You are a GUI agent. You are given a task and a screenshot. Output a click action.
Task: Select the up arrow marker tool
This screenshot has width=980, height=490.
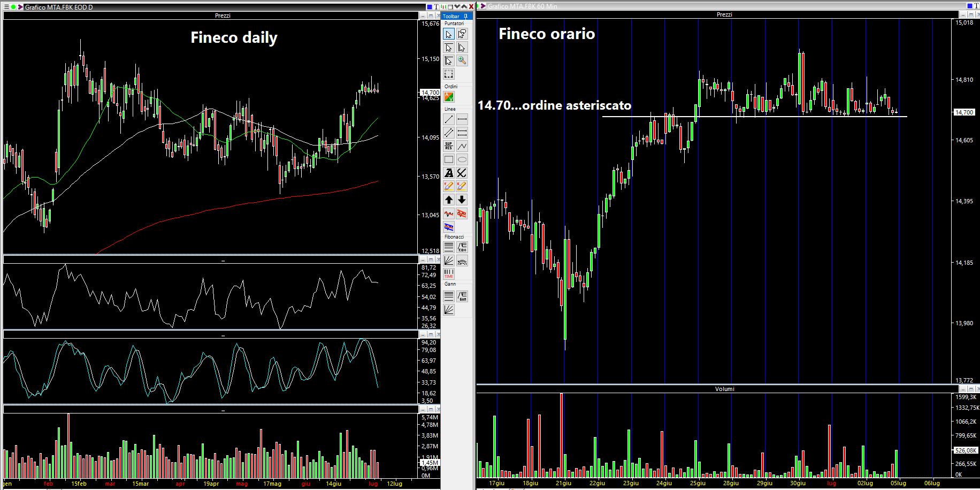449,200
